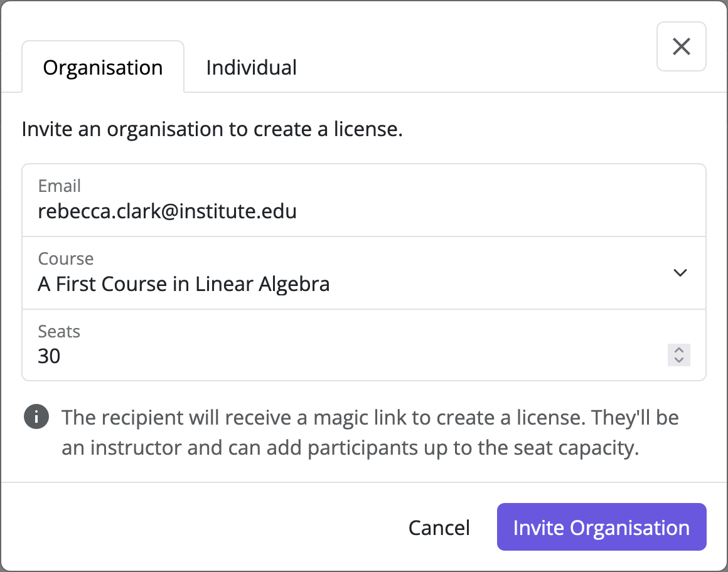Click the info icon beside the notice
This screenshot has height=572, width=728.
click(36, 416)
